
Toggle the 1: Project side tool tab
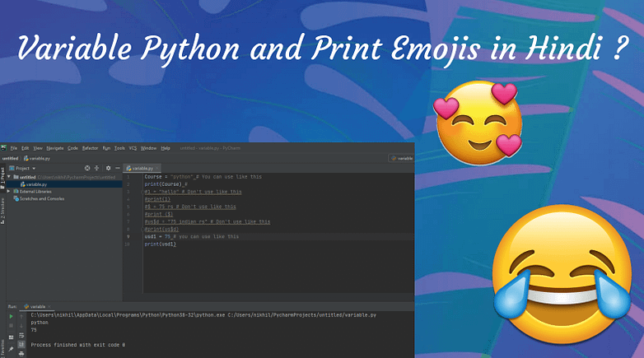point(2,178)
